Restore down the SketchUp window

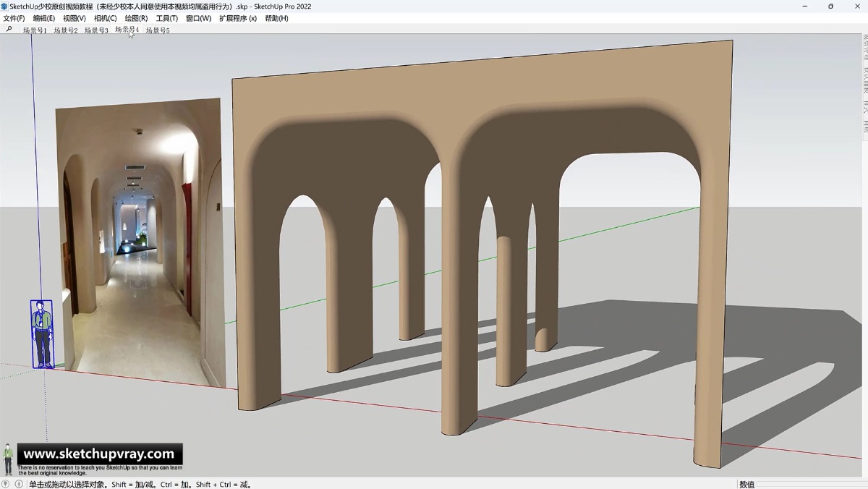coord(831,6)
